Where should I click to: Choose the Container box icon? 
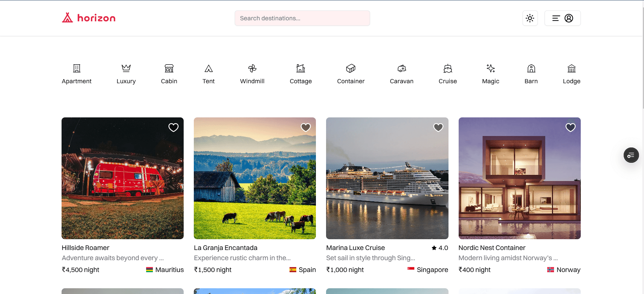coord(350,69)
